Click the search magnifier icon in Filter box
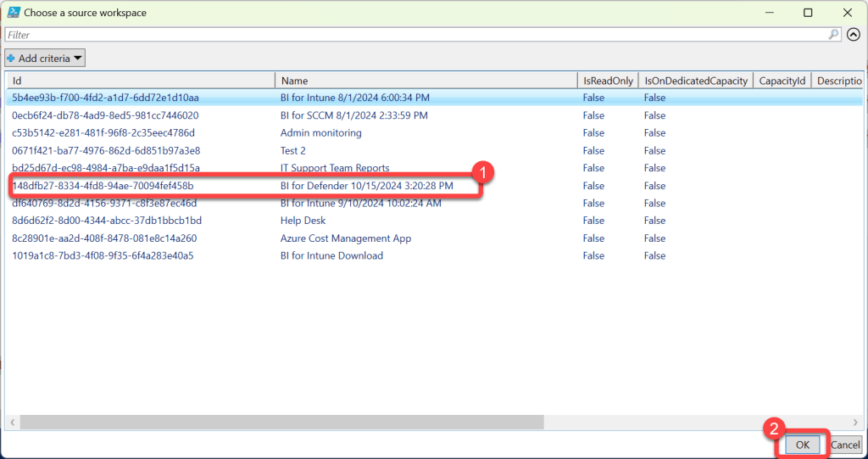Screen dimensions: 868x459 coord(834,35)
